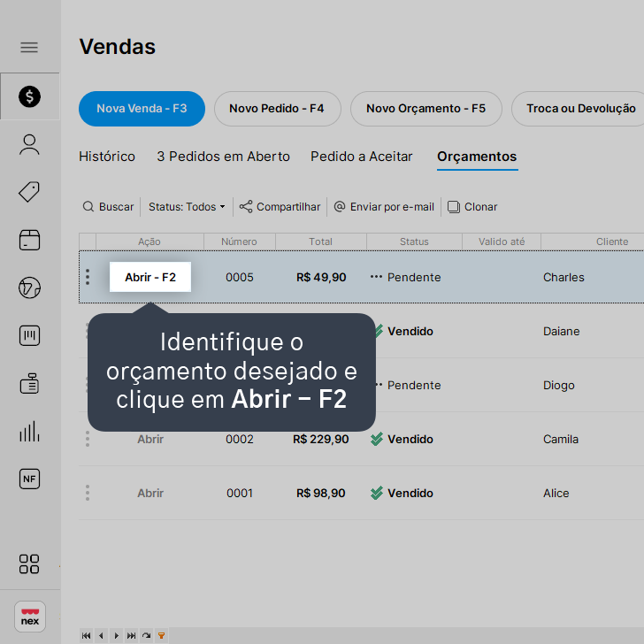Click the Troca ou Devolução button
This screenshot has height=644, width=644.
tap(579, 109)
